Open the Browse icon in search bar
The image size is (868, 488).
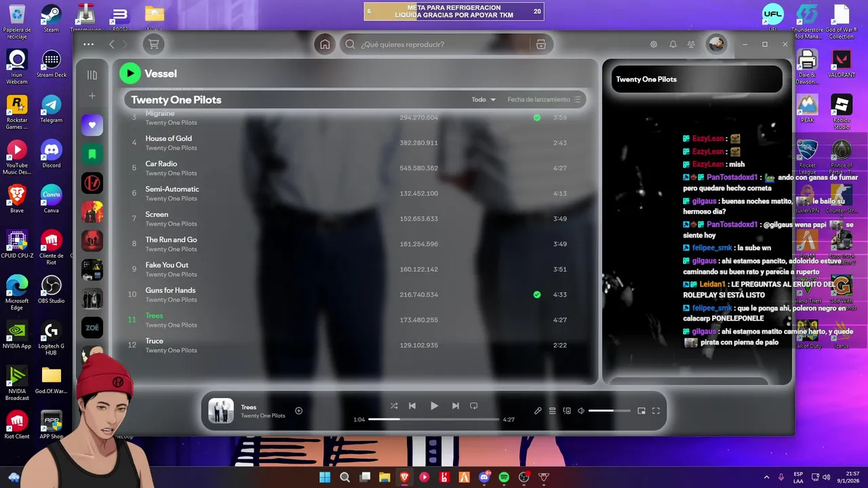540,45
